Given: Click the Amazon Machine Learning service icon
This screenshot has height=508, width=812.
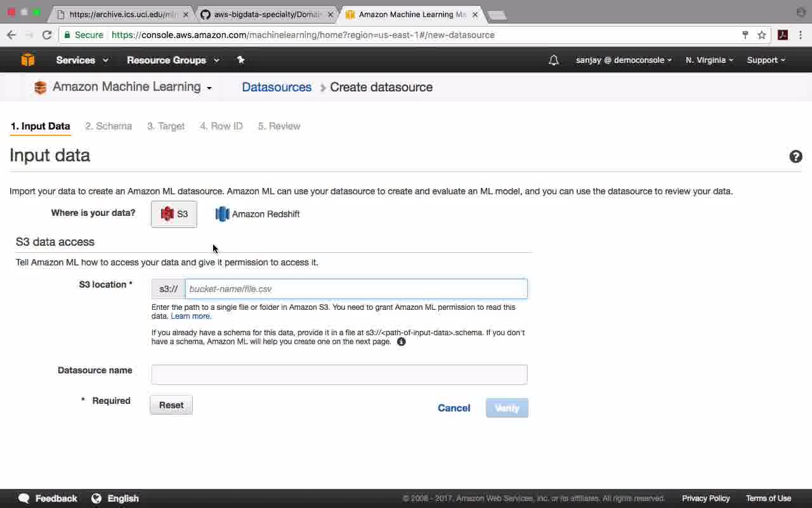Looking at the screenshot, I should coord(41,88).
